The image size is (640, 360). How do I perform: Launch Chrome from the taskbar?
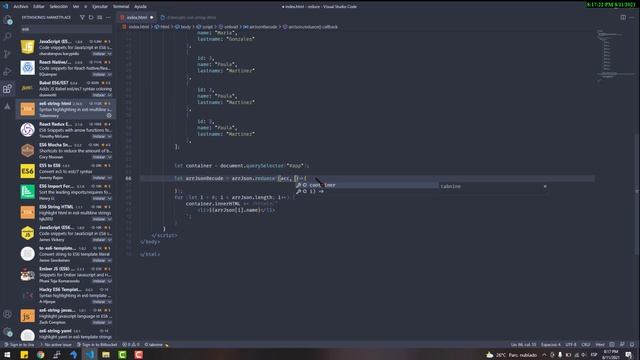point(40,355)
